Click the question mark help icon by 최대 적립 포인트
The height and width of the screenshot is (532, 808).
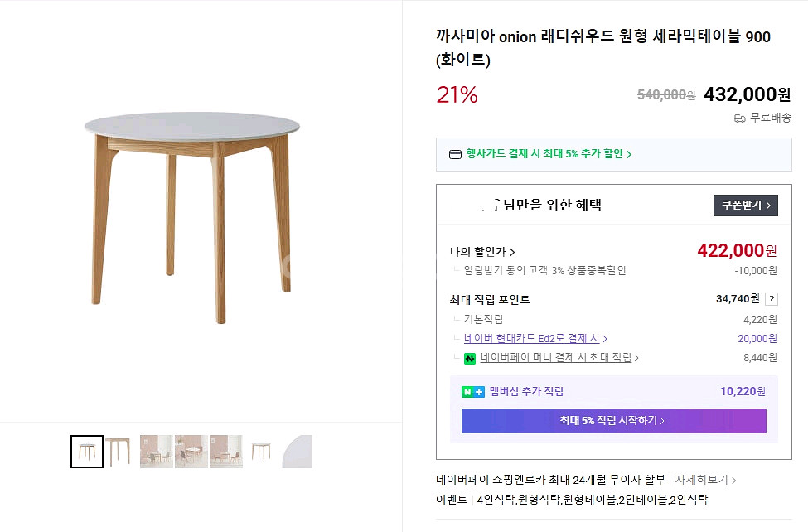coord(772,299)
